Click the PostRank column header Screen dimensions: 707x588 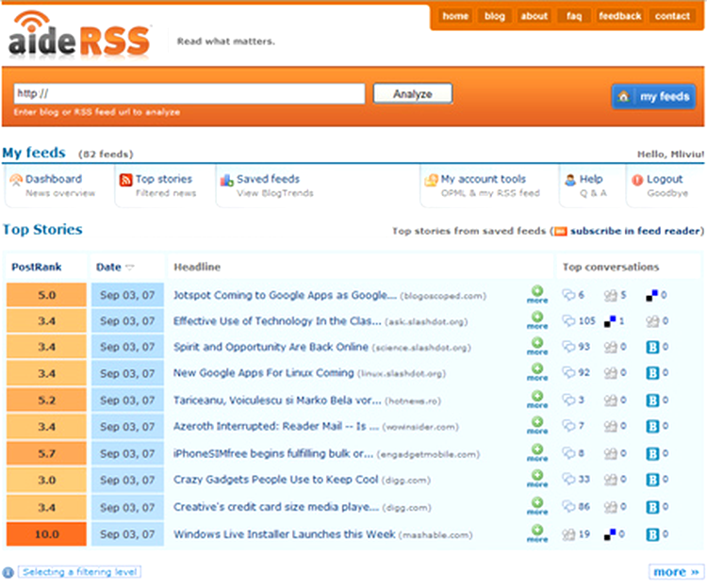pos(37,268)
